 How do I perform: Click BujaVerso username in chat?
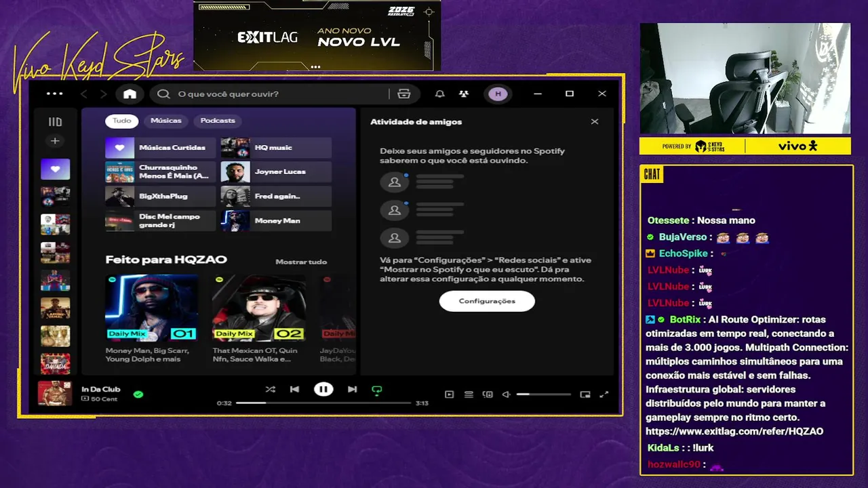pos(683,237)
